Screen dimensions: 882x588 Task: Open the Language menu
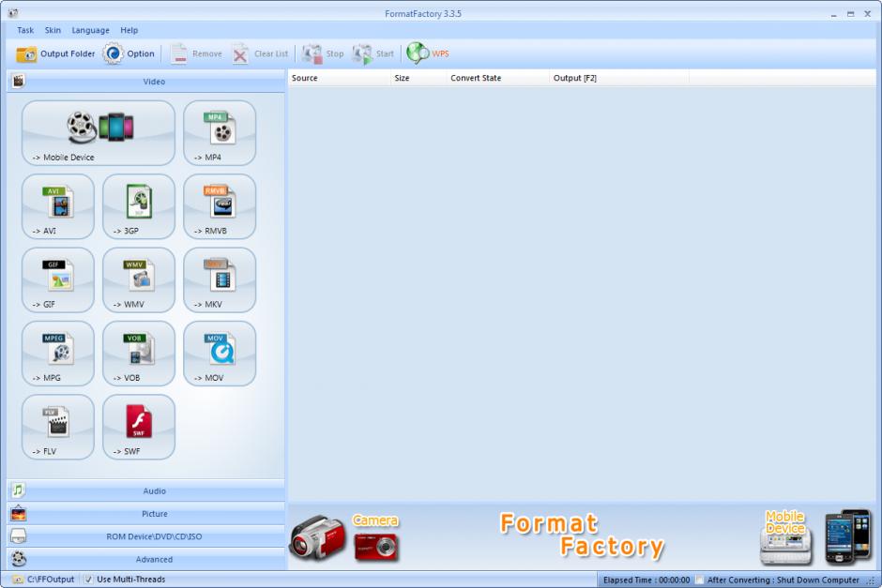coord(91,30)
